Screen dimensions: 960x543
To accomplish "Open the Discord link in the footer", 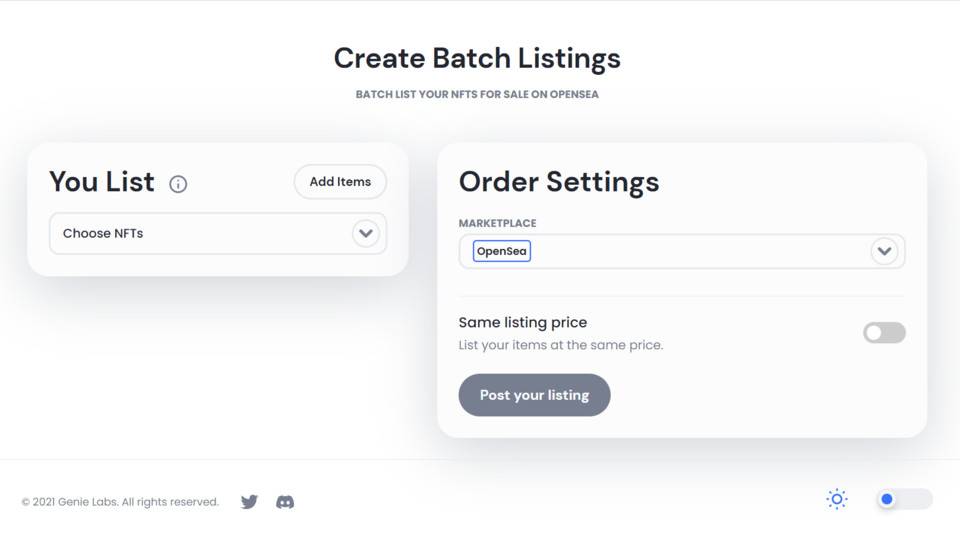I will (x=285, y=502).
